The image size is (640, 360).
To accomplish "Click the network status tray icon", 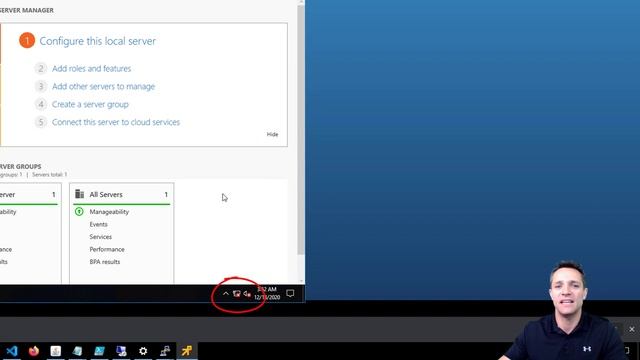I will pyautogui.click(x=237, y=293).
